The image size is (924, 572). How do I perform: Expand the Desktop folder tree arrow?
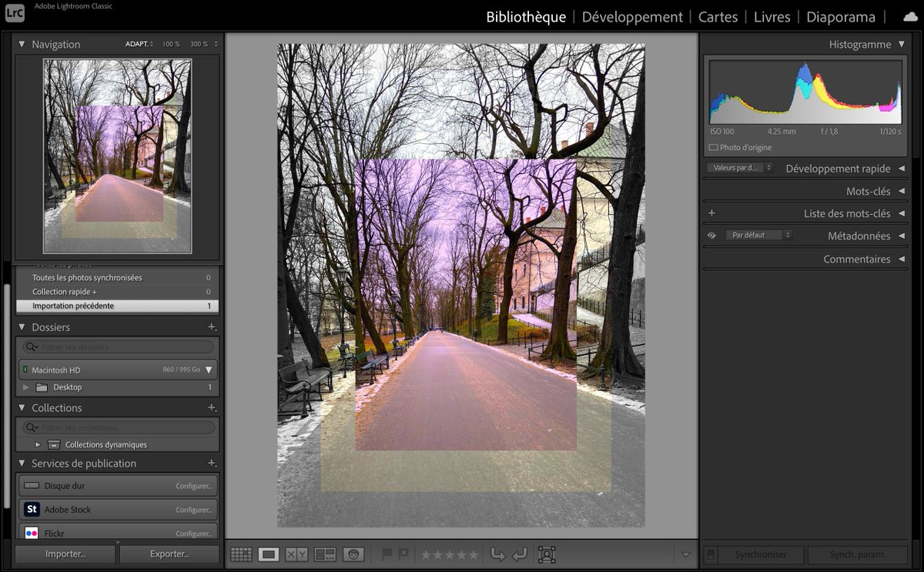pyautogui.click(x=26, y=387)
